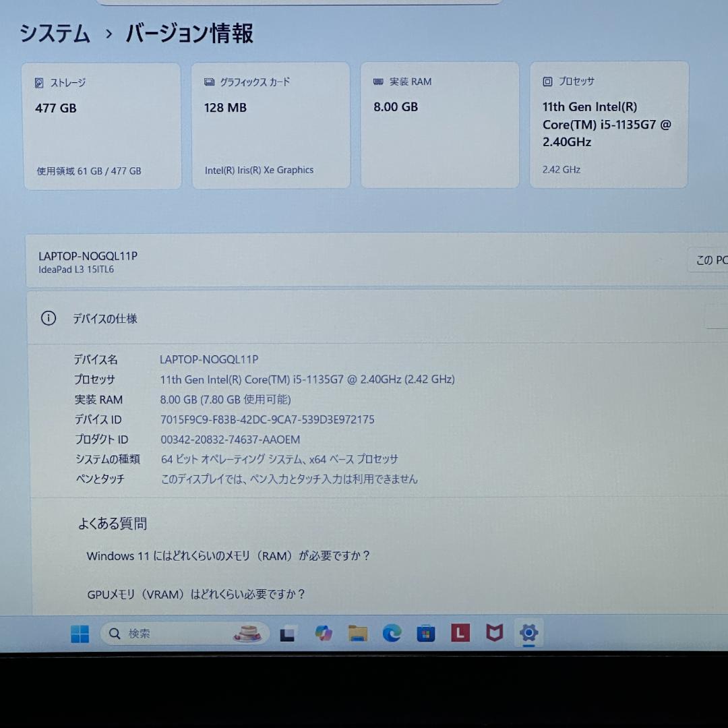Click the Settings gear icon on the taskbar

[x=529, y=633]
